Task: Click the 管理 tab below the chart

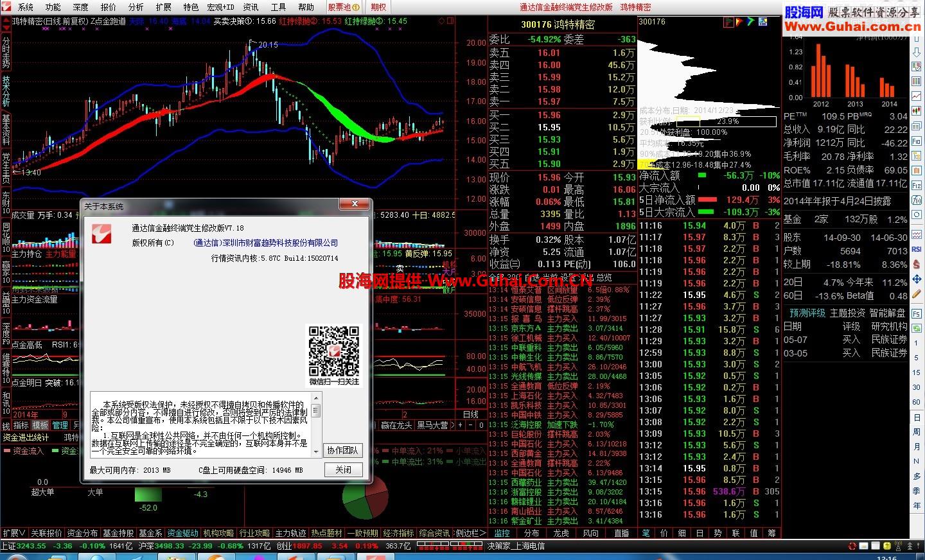Action: 60,425
